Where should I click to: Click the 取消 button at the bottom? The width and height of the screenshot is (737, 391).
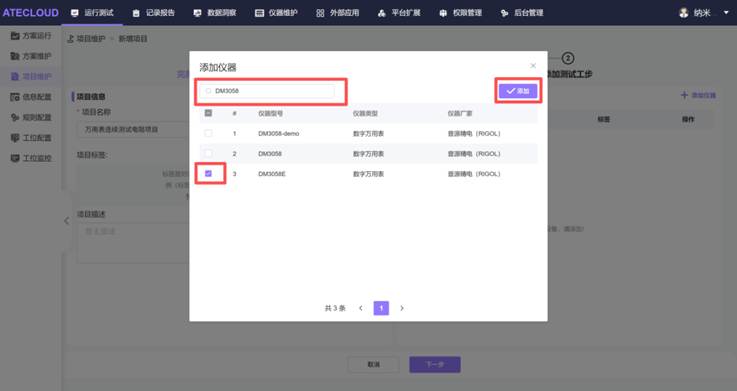(374, 364)
